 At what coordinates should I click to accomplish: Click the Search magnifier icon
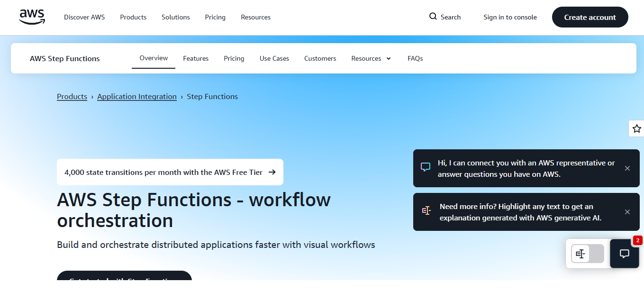tap(433, 17)
